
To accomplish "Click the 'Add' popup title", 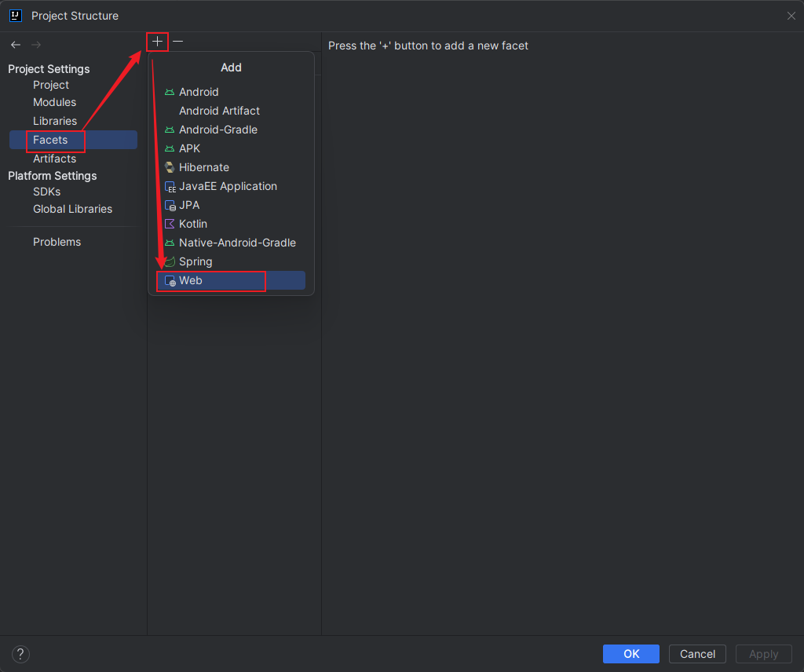I will click(x=231, y=68).
